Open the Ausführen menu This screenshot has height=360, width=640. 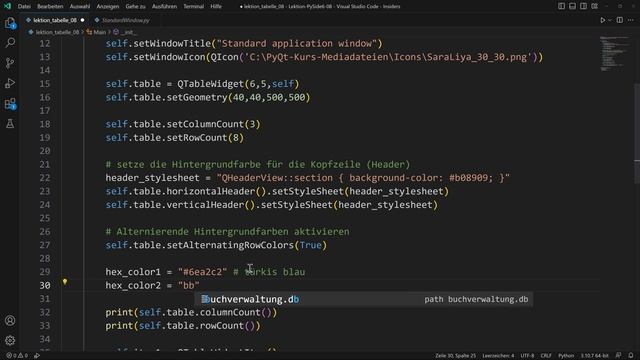point(164,6)
